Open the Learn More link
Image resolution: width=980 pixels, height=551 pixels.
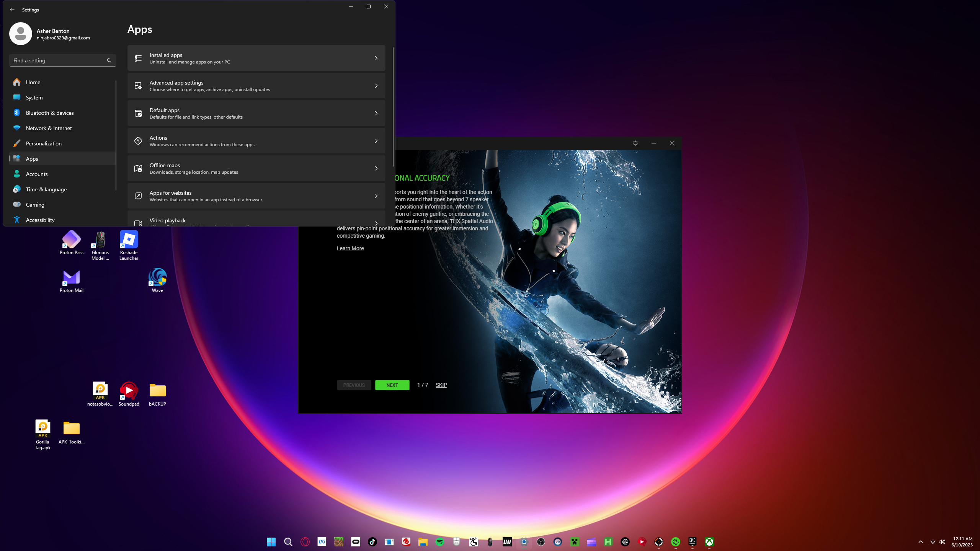(x=350, y=248)
